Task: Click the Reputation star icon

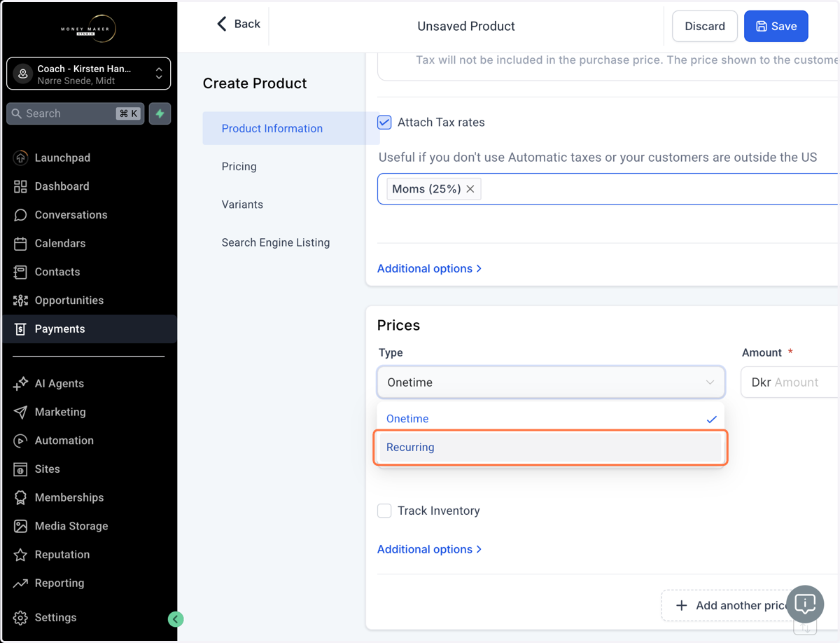Action: coord(20,555)
